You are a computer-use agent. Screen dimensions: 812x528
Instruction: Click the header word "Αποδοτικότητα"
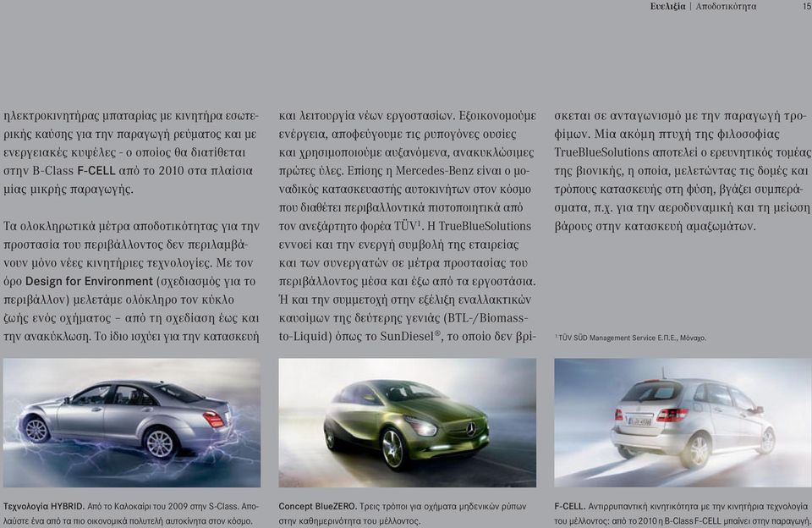(726, 7)
